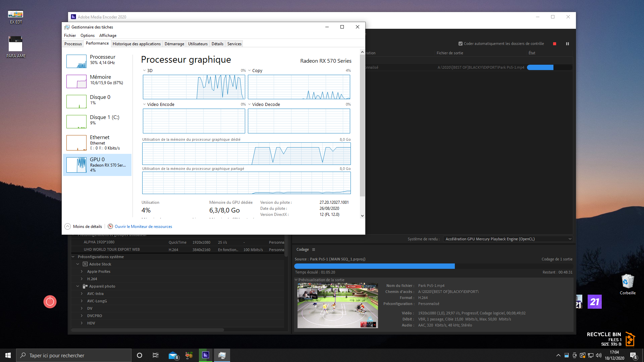644x362 pixels.
Task: Collapse Préconfigurations système group
Action: click(73, 257)
